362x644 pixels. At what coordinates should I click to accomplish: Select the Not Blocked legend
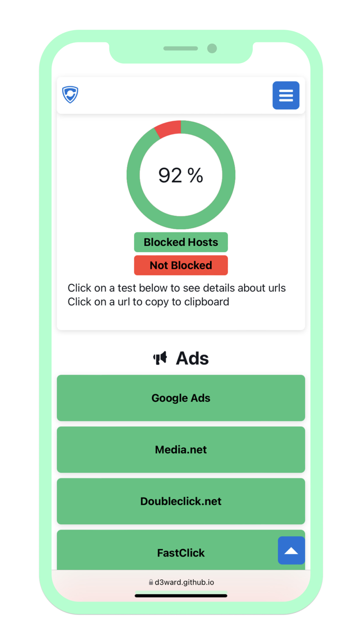180,265
